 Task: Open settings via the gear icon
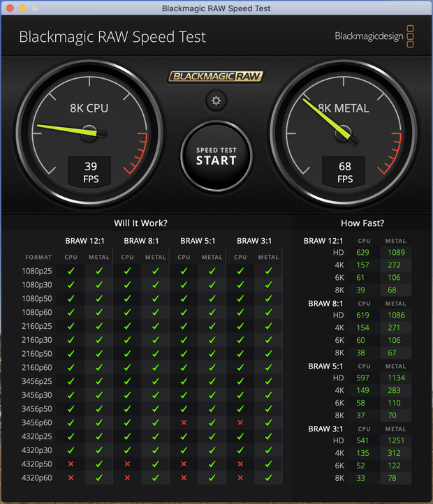(216, 101)
